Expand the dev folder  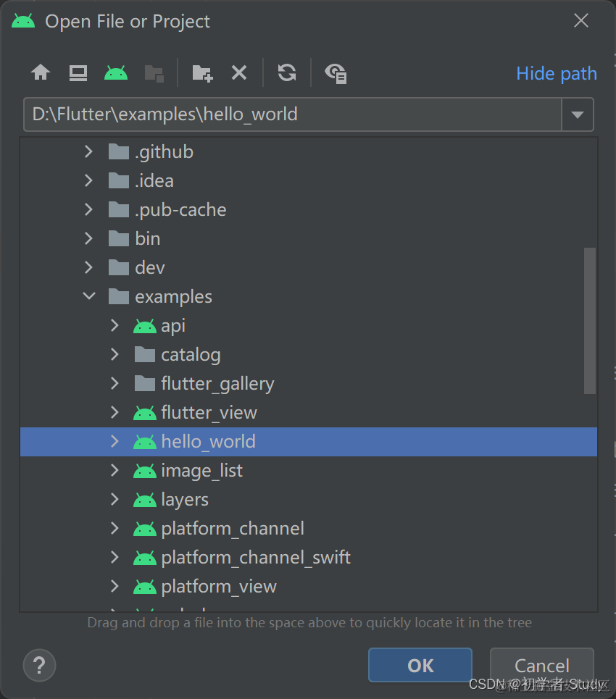pos(88,268)
